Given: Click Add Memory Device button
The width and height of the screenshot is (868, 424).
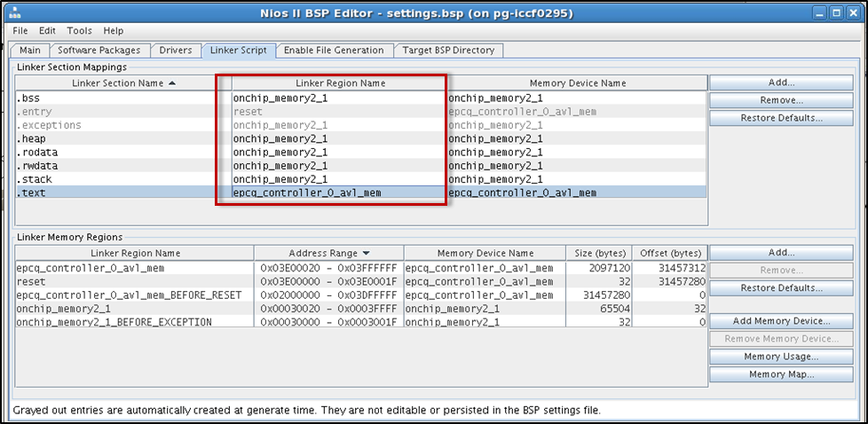Looking at the screenshot, I should (x=781, y=321).
